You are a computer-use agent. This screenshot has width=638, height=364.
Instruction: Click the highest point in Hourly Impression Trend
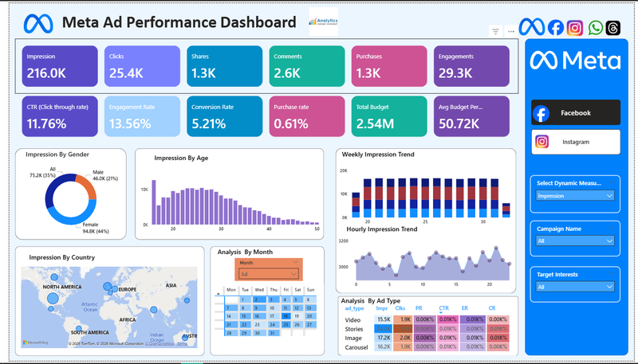coord(495,248)
